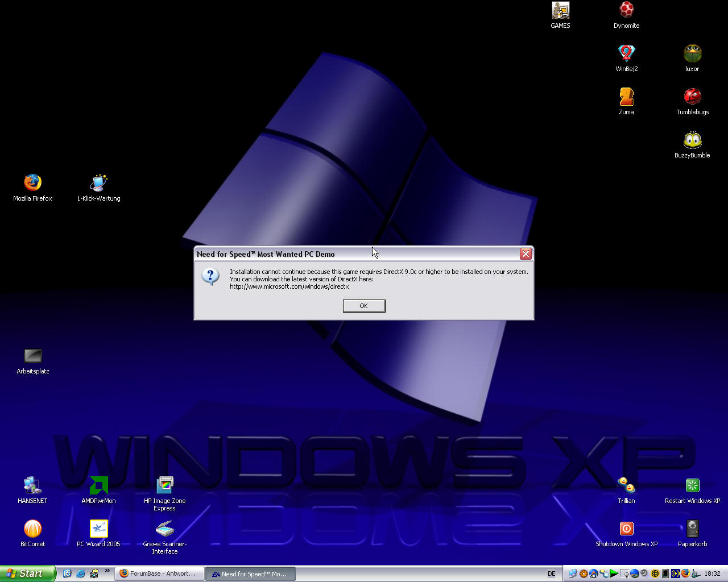This screenshot has width=728, height=582.
Task: Open Grewe Scanner-Interface desktop icon
Action: (164, 537)
